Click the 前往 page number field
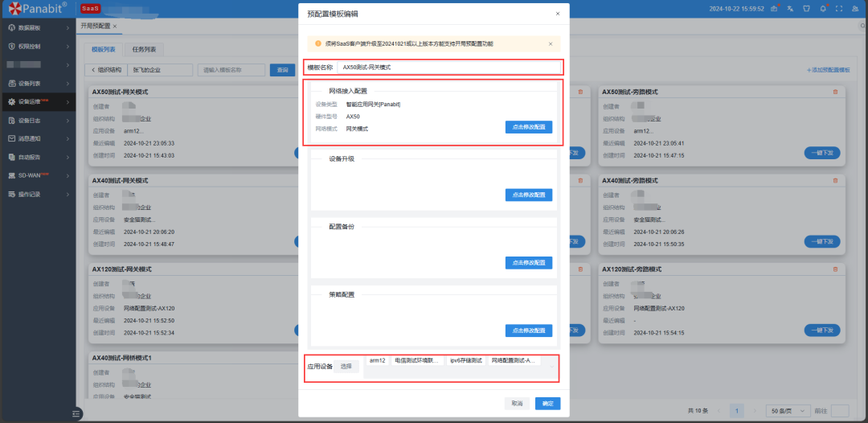This screenshot has width=868, height=423. (840, 411)
